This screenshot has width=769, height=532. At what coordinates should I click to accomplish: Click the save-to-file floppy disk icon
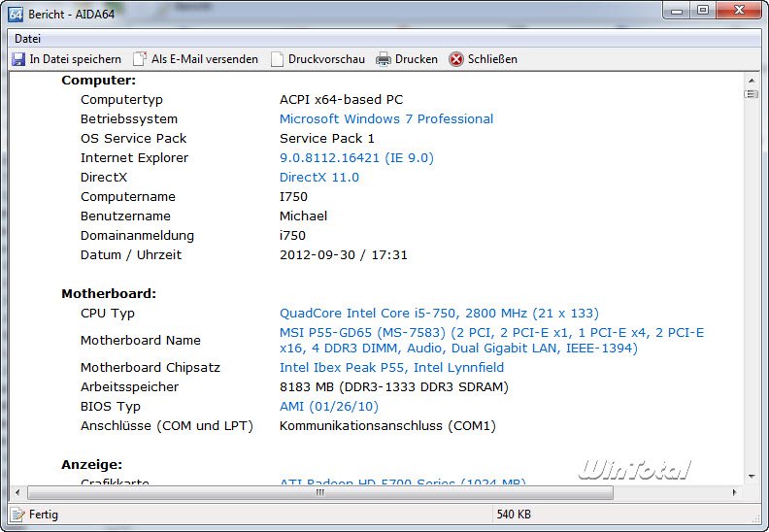click(x=18, y=59)
